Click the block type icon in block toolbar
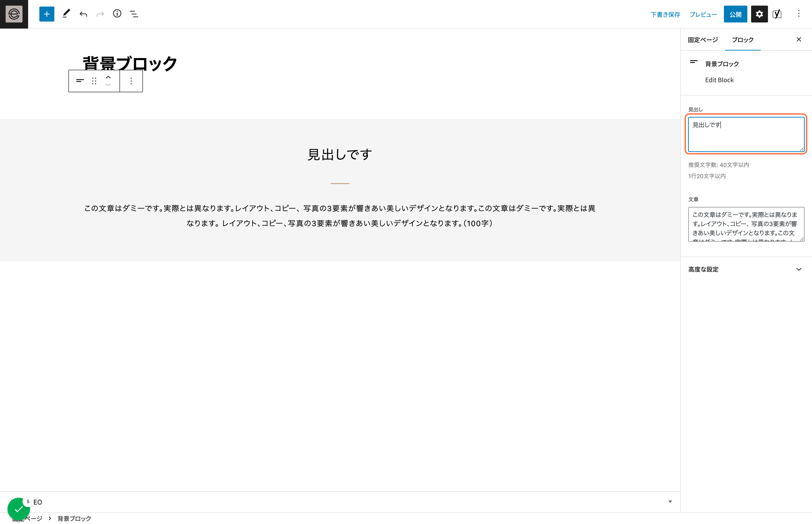Screen dimensions: 812x524 tap(80, 81)
